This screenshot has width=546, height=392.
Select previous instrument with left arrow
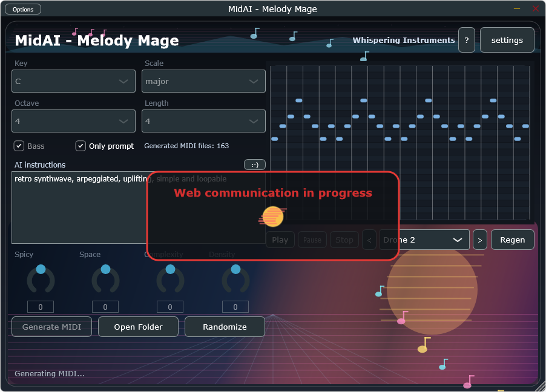tap(369, 240)
